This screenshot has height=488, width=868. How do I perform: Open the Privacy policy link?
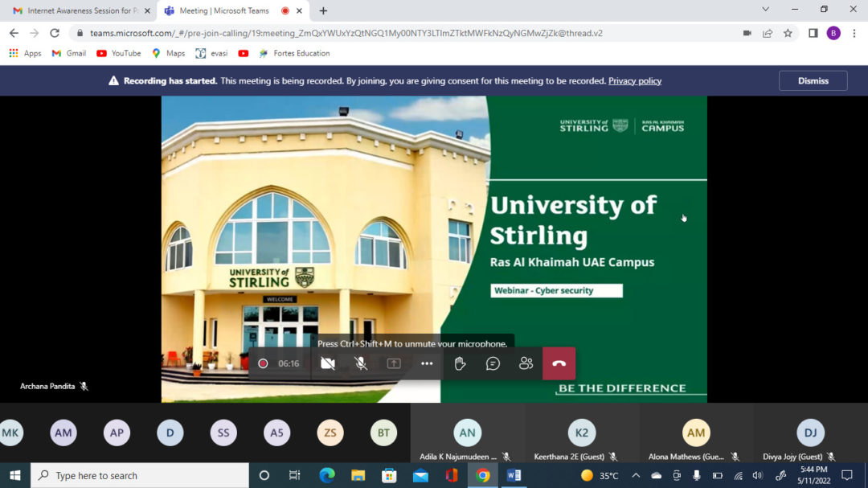point(635,81)
